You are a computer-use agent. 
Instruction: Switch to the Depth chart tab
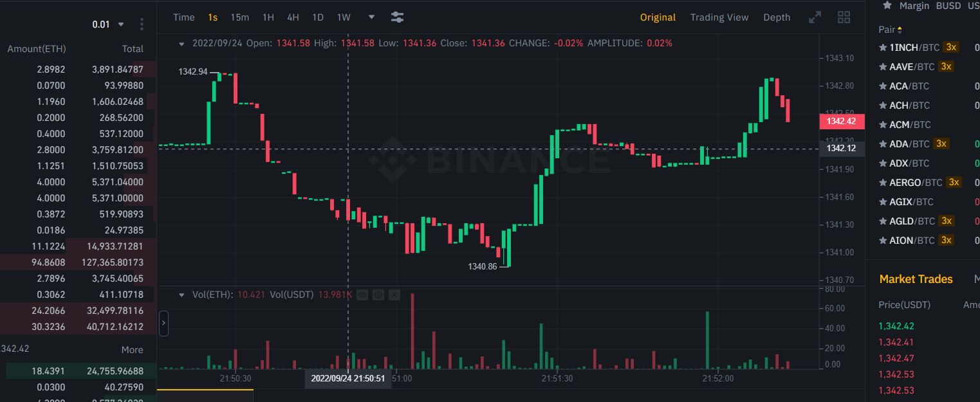[x=776, y=17]
